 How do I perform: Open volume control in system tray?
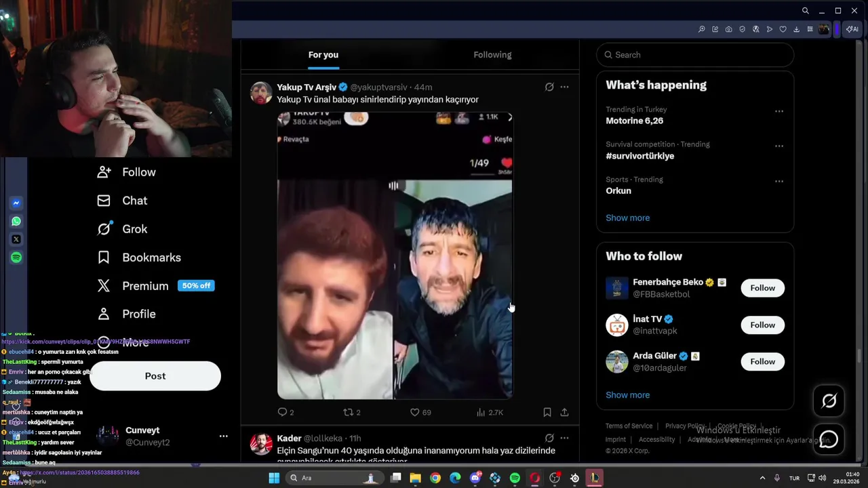coord(824,478)
